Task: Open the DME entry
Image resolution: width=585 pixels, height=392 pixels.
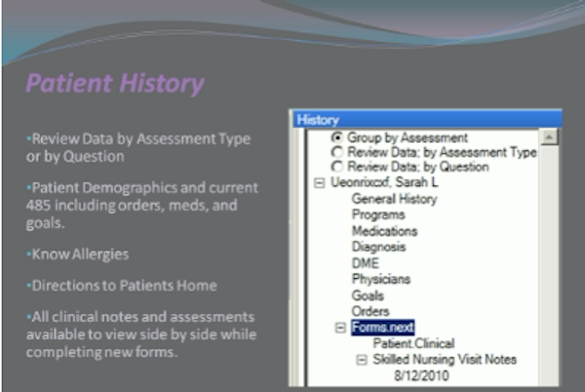Action: (x=366, y=263)
